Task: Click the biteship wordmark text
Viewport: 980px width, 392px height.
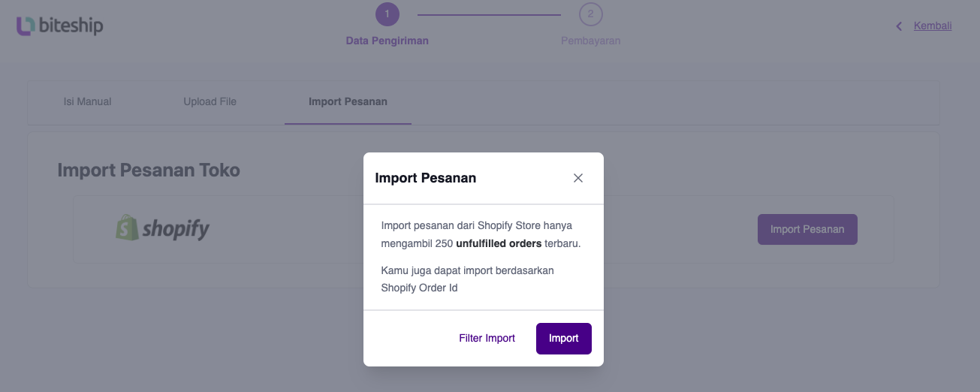Action: point(71,26)
